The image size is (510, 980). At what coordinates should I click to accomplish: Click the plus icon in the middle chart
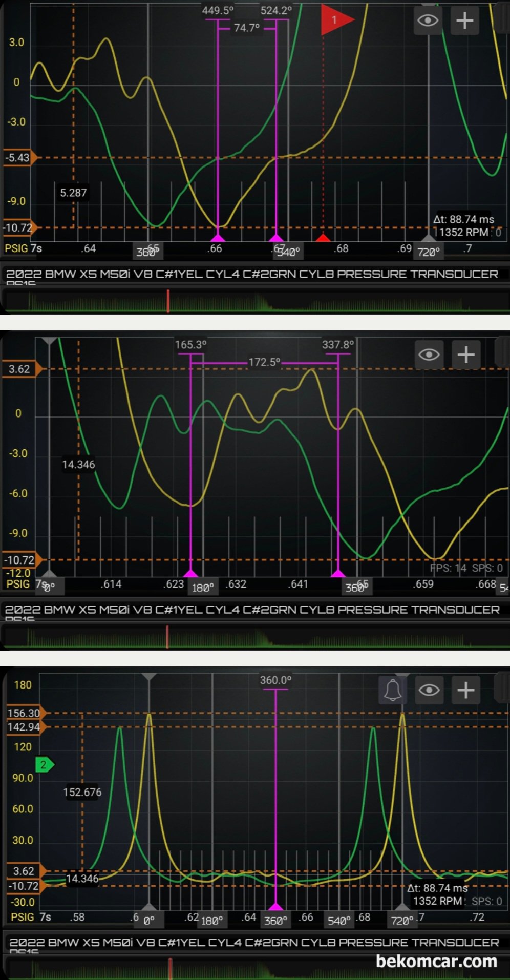click(466, 355)
